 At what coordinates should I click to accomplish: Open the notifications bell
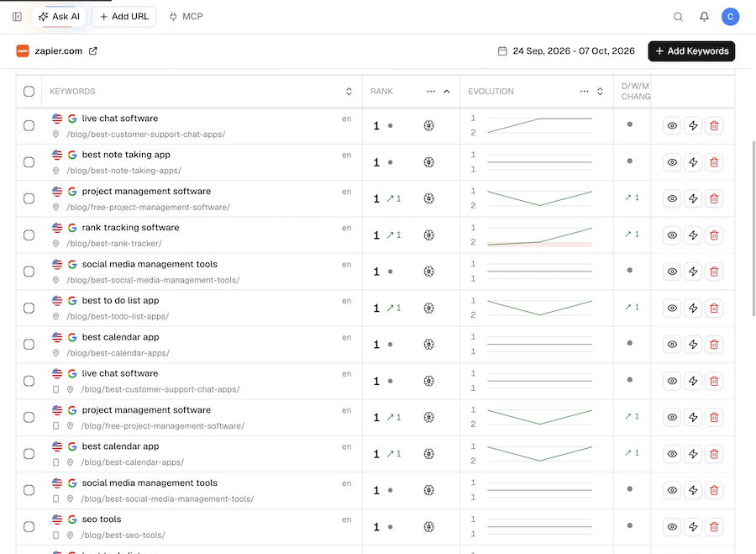click(704, 17)
